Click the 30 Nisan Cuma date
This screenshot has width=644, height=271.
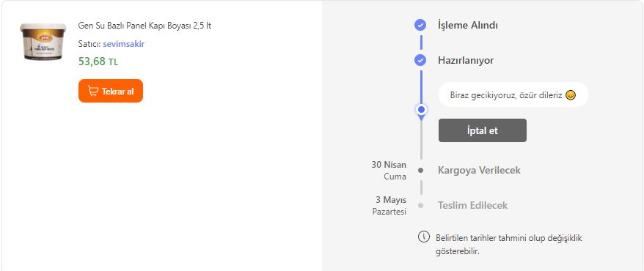389,171
